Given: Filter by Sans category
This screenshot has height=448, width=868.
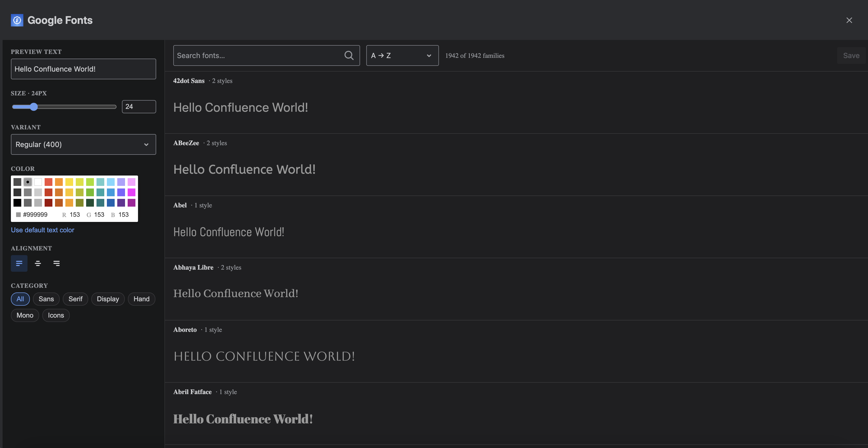Looking at the screenshot, I should (x=46, y=299).
